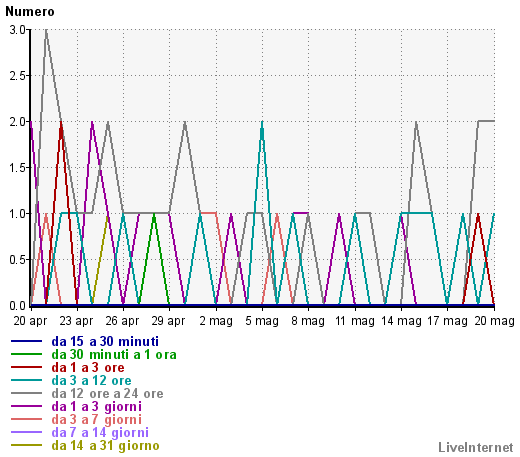Image resolution: width=520 pixels, height=457 pixels.
Task: Click the '5 mag' x-axis date label
Action: [x=262, y=321]
